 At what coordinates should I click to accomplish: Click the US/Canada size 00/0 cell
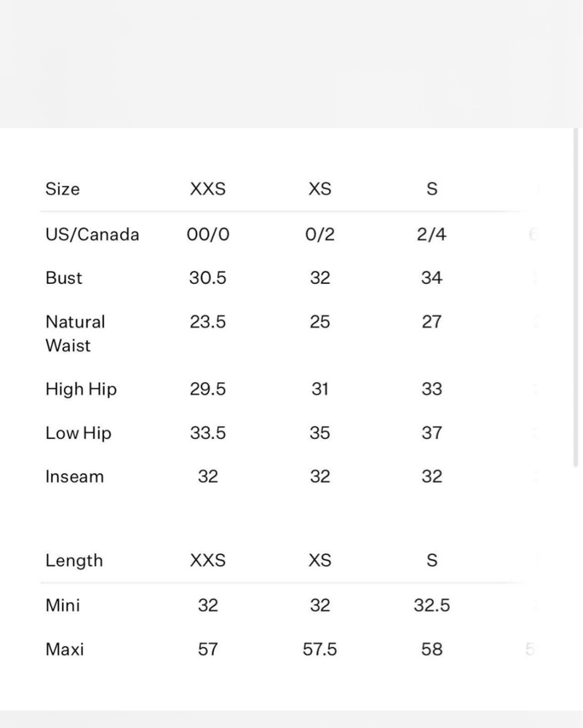pos(207,234)
